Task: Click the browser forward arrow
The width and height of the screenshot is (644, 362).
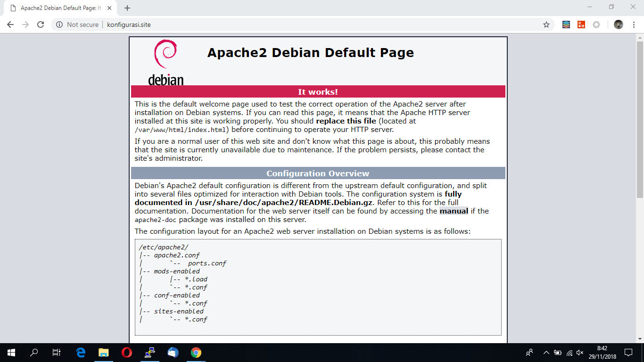Action: (25, 25)
